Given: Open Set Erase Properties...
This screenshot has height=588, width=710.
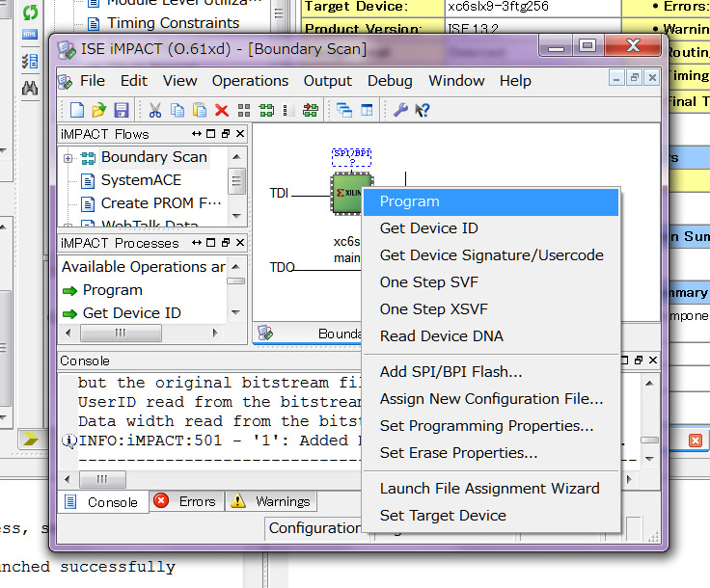Looking at the screenshot, I should pos(491,453).
